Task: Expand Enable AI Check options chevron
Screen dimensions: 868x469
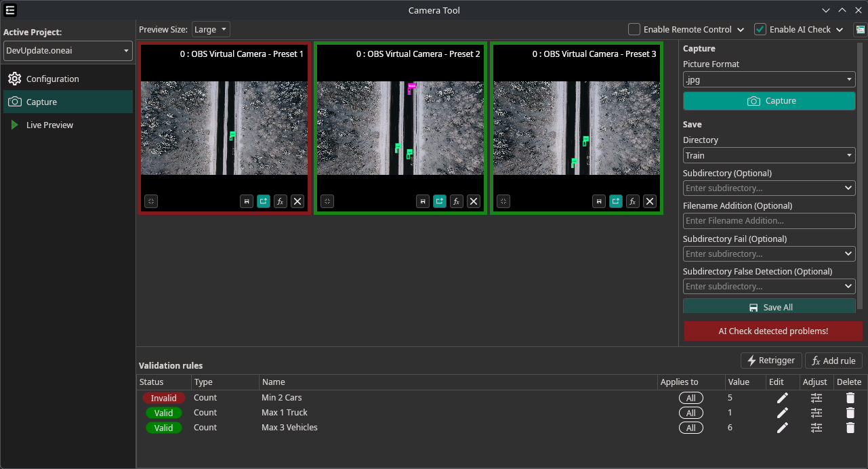Action: 840,30
